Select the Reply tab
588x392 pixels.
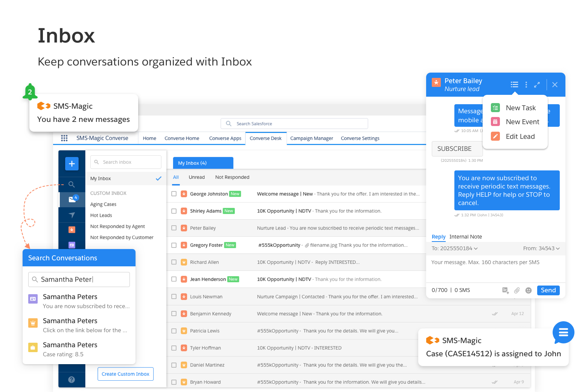439,237
